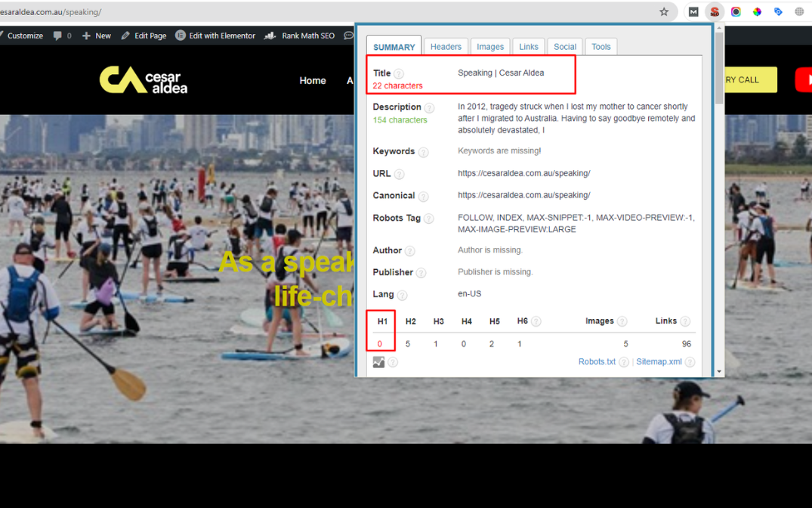Click the gray M extension icon

pos(693,11)
